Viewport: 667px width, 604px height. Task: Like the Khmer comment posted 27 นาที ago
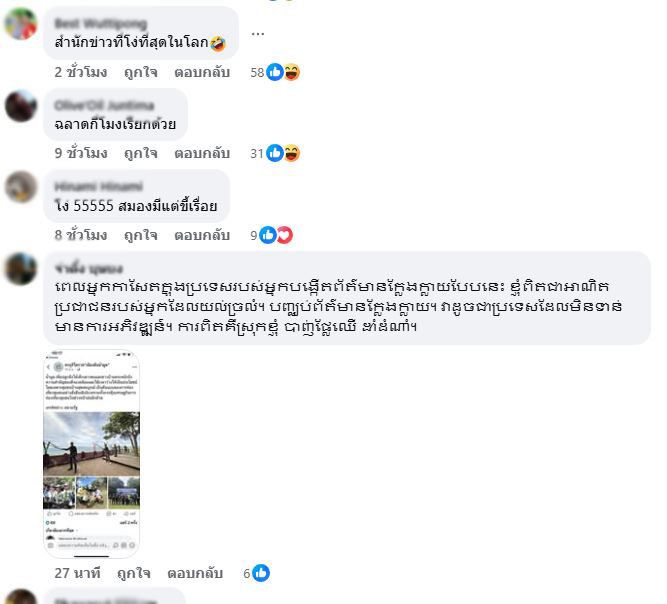click(x=134, y=573)
